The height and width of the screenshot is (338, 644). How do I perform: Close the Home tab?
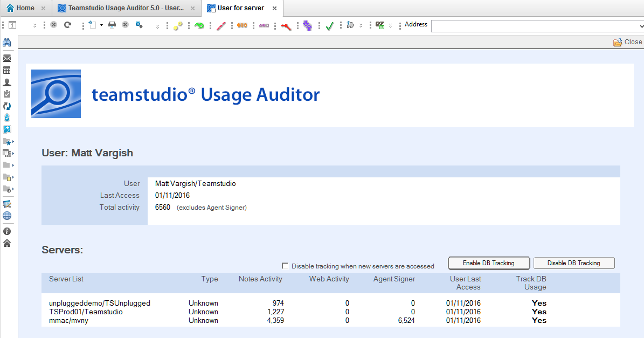tap(43, 8)
